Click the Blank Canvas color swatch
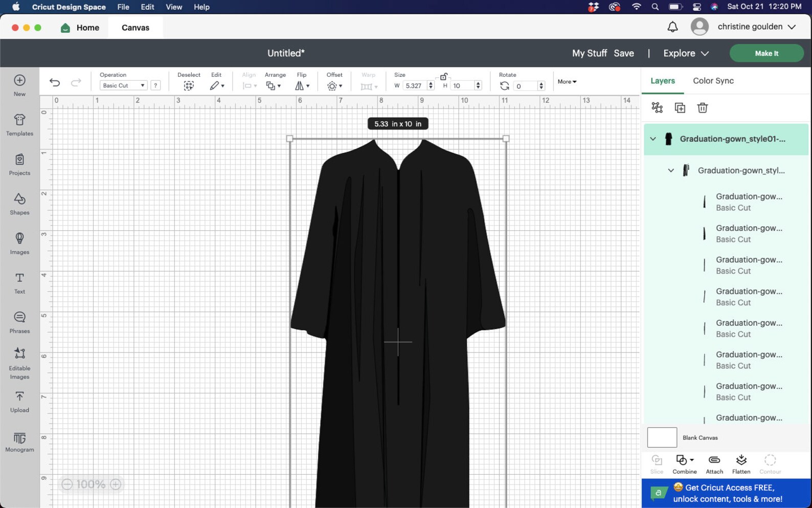 pos(662,437)
